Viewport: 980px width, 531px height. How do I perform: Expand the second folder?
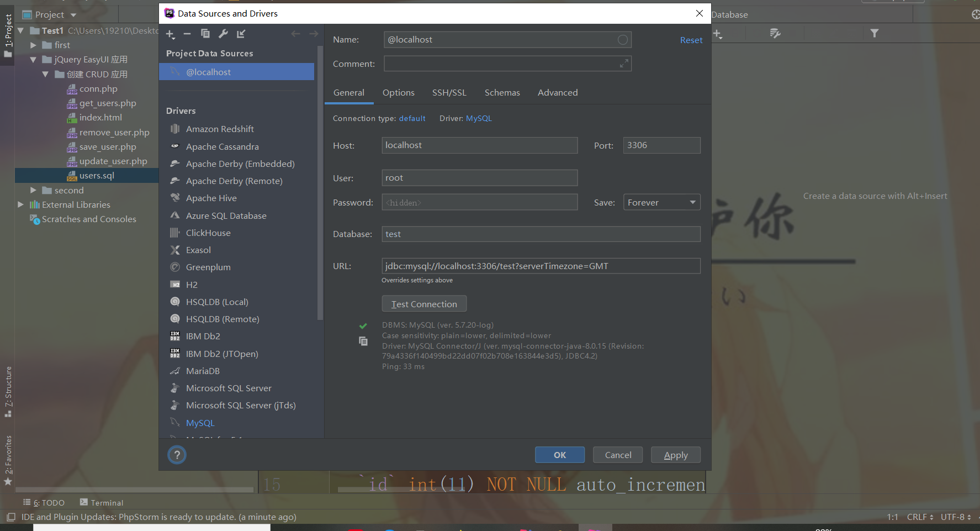[33, 190]
